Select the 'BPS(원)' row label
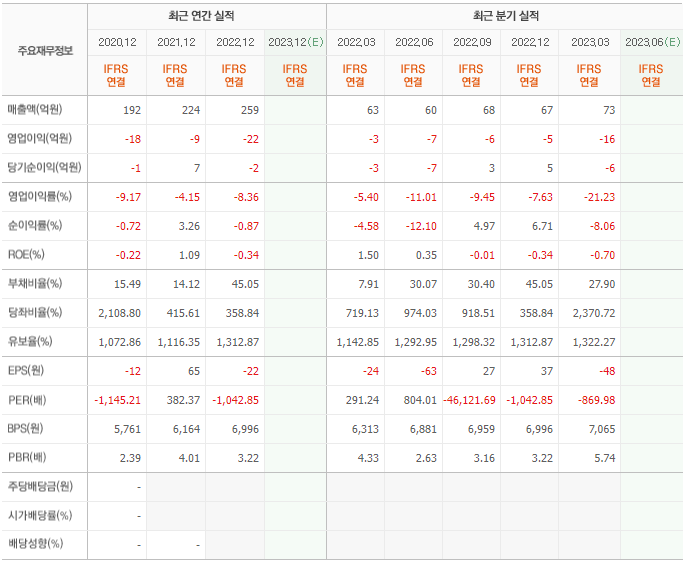Screen dimensions: 686x562 (25, 429)
